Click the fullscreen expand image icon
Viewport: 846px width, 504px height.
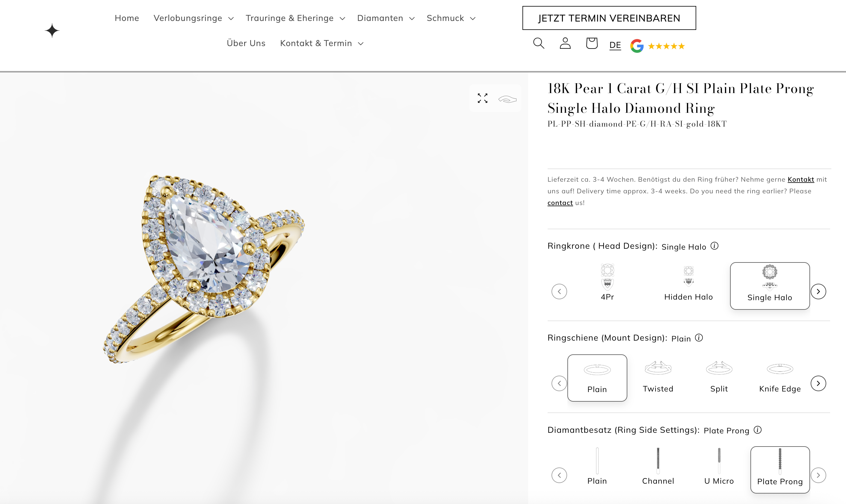click(x=483, y=98)
